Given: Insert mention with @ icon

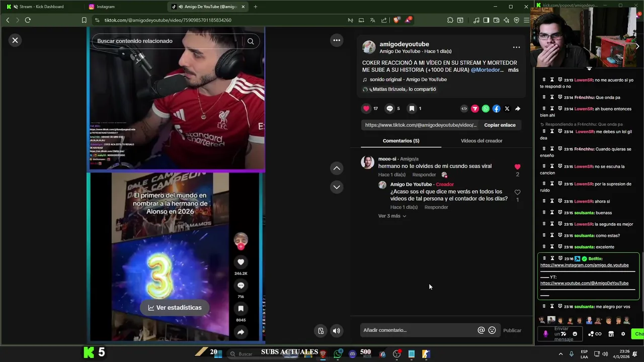Looking at the screenshot, I should pos(481,330).
